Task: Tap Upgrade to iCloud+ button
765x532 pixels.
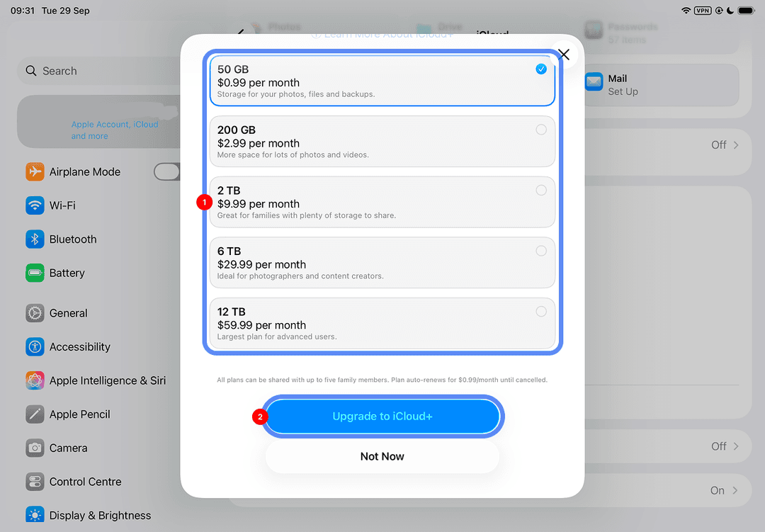Action: coord(382,417)
